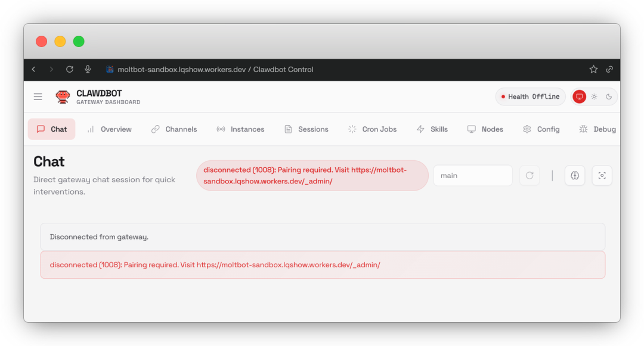Select light theme sun icon

coord(594,96)
